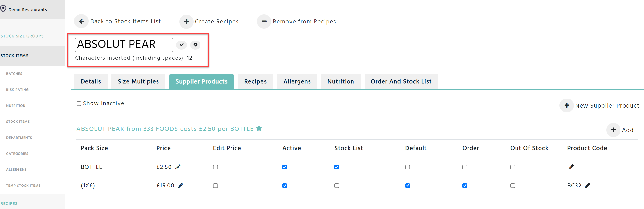
Task: Open DEPARTMENTS in sidebar
Action: click(x=19, y=138)
